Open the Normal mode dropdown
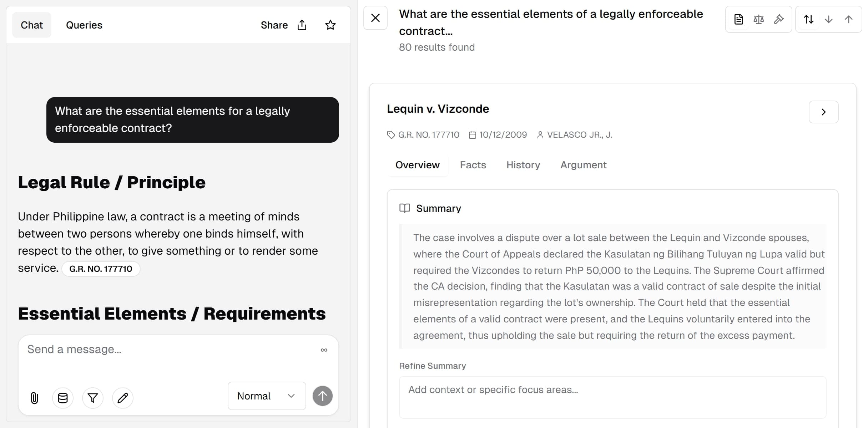The width and height of the screenshot is (868, 428). pyautogui.click(x=267, y=396)
